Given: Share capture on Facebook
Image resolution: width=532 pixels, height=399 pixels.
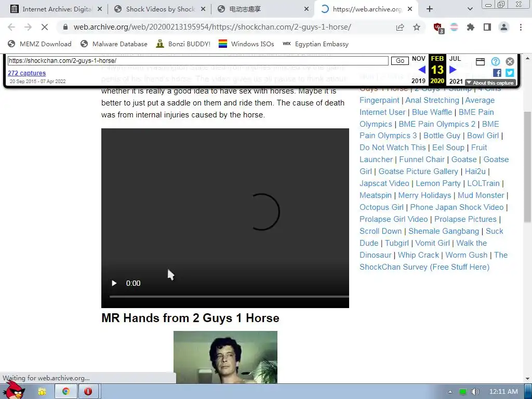Looking at the screenshot, I should (x=497, y=73).
